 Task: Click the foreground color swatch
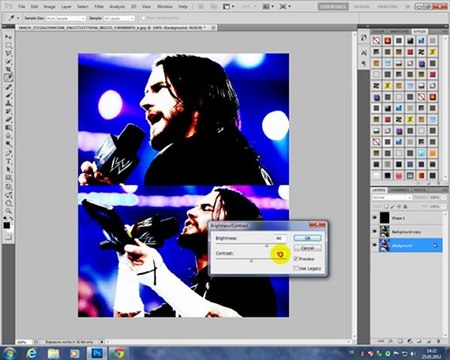(6, 225)
